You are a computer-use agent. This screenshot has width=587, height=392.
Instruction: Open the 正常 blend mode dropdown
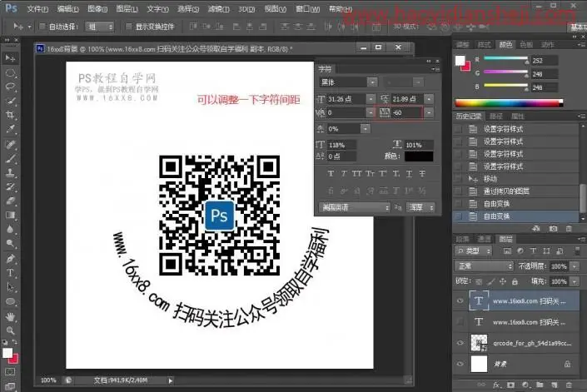pos(484,266)
